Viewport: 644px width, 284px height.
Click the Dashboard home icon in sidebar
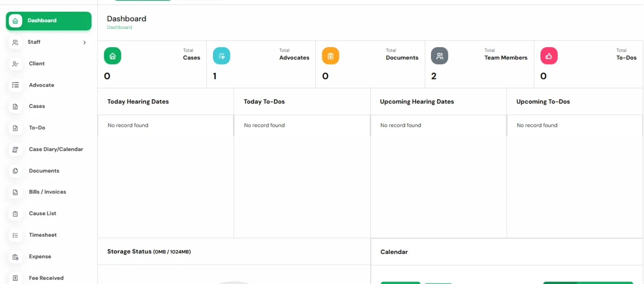point(15,21)
